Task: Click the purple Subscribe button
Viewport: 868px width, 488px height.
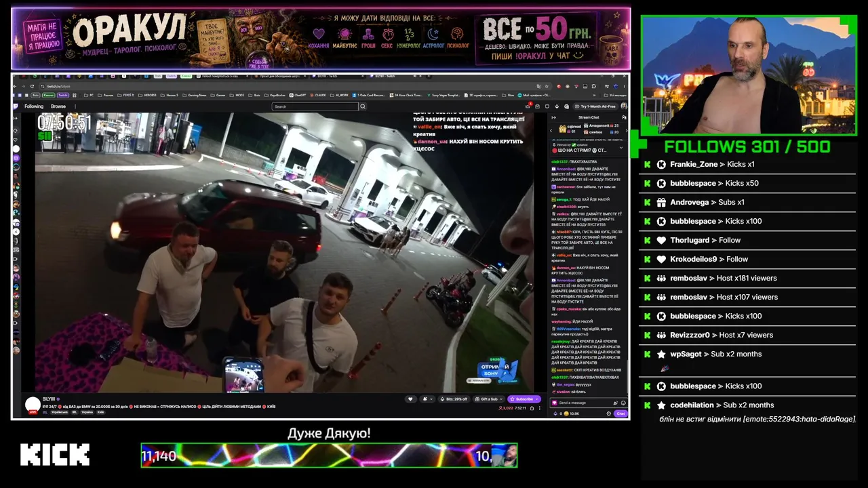Action: [524, 399]
